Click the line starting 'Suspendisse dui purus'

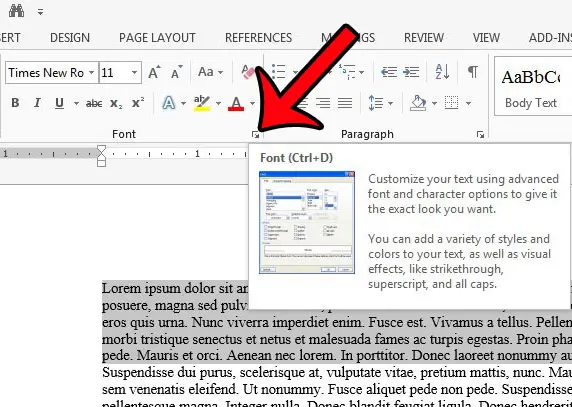coord(337,373)
